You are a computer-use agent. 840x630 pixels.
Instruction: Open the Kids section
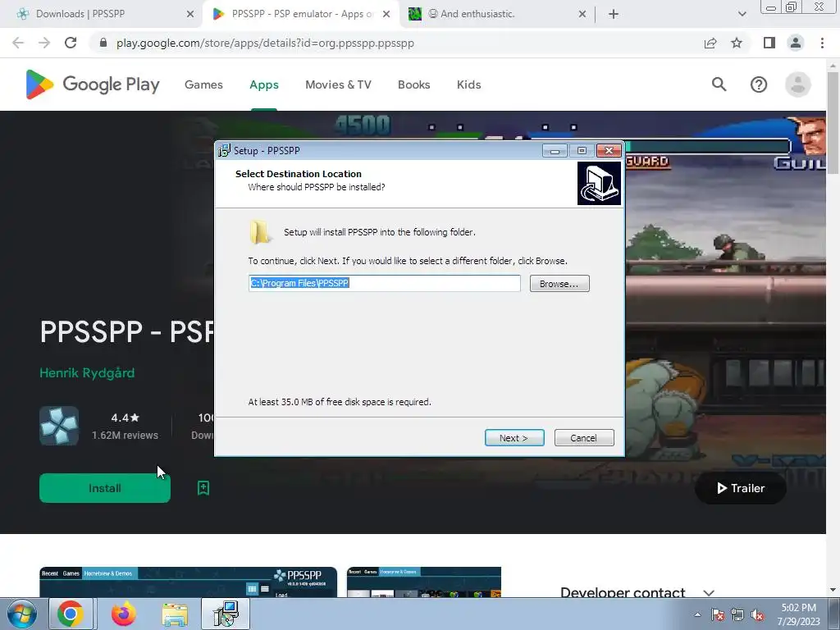click(468, 84)
